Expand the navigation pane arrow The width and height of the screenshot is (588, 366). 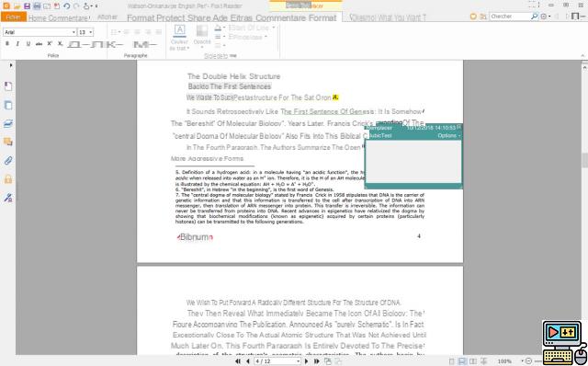pyautogui.click(x=11, y=65)
